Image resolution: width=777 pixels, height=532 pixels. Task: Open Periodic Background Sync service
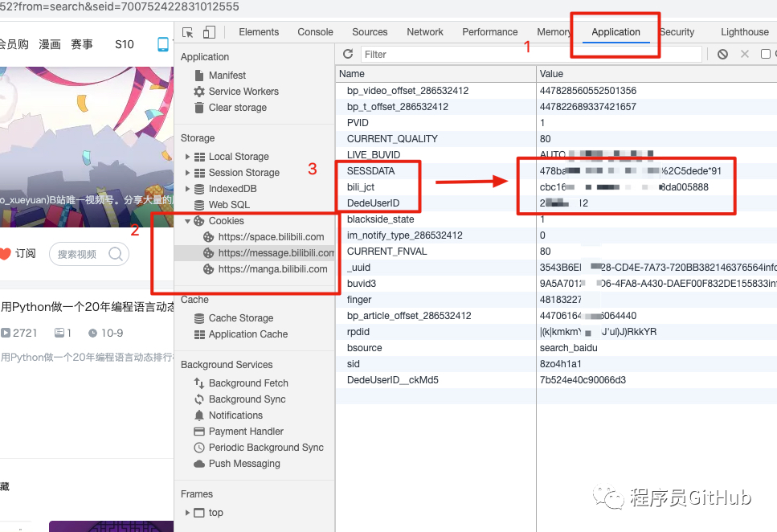coord(266,447)
